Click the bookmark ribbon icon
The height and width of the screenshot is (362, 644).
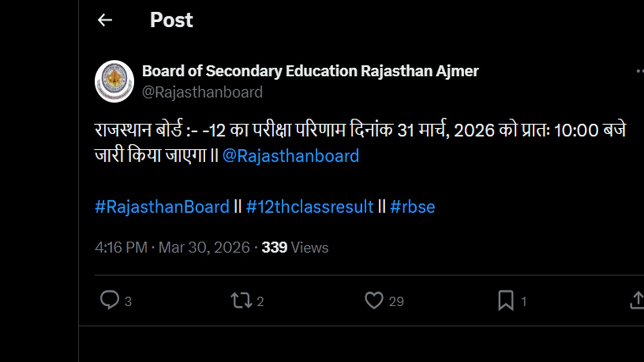tap(507, 301)
